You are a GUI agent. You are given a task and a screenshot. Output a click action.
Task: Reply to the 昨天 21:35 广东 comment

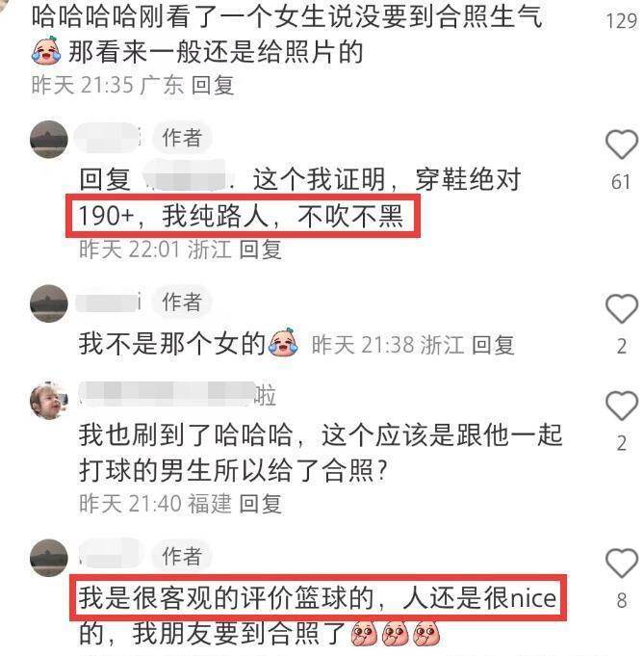pos(213,86)
